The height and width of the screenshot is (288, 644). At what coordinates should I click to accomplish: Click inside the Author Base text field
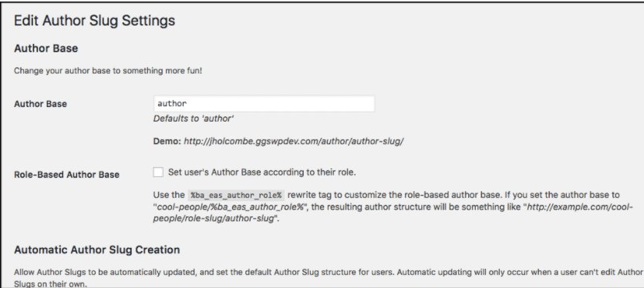pyautogui.click(x=264, y=104)
